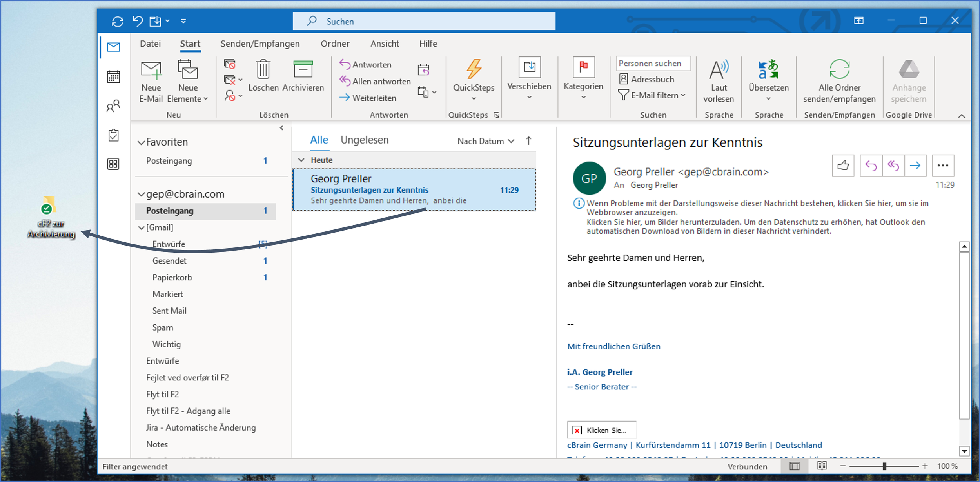The height and width of the screenshot is (482, 980).
Task: Open the Tasks view in the sidebar
Action: pyautogui.click(x=113, y=135)
